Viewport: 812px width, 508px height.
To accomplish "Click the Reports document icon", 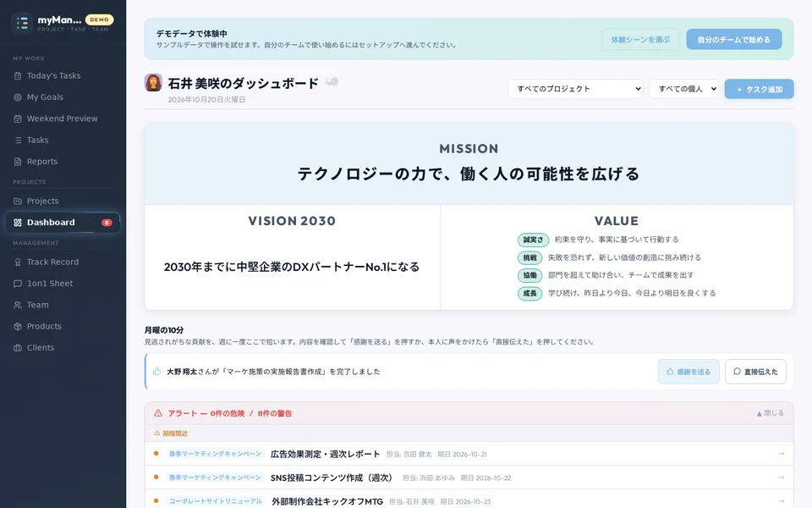I will [x=18, y=162].
